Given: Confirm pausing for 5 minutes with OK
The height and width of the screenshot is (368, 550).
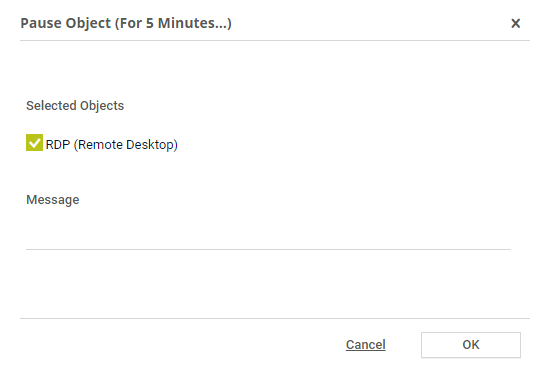Looking at the screenshot, I should tap(471, 345).
